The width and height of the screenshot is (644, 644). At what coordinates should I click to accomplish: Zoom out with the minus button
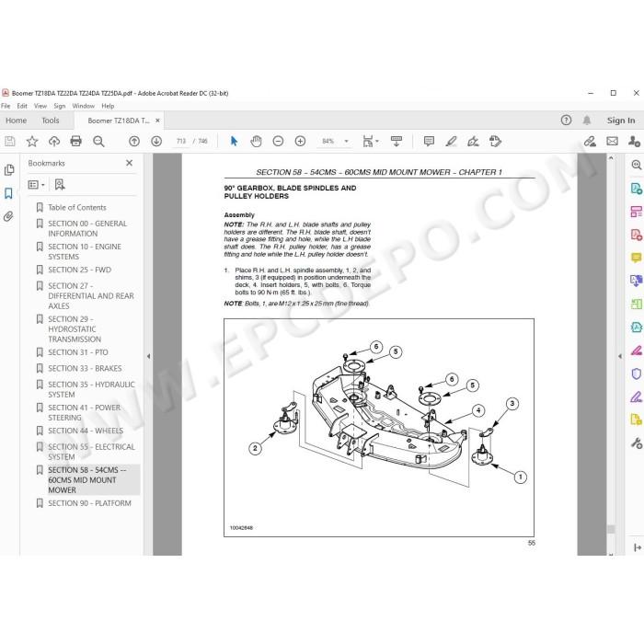[278, 142]
